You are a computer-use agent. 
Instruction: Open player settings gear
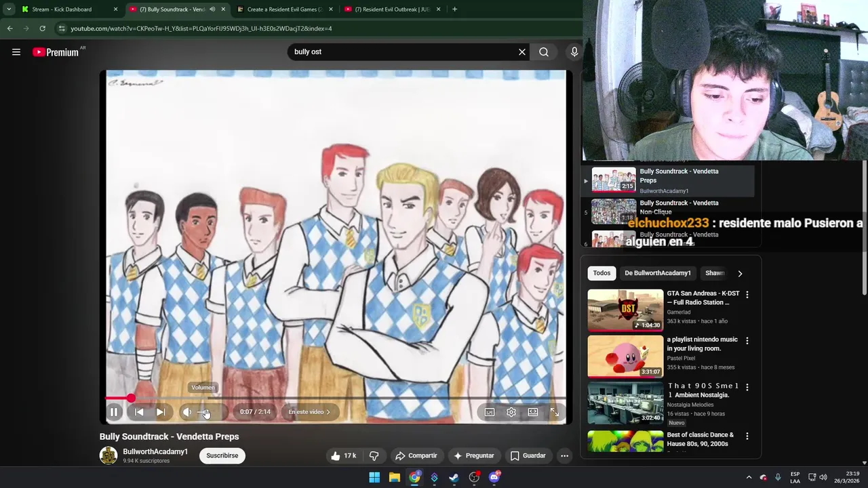click(x=511, y=412)
